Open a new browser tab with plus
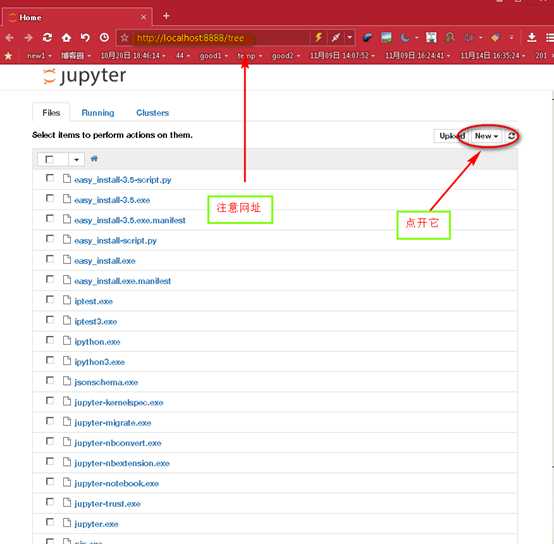This screenshot has height=544, width=554. 166,16
